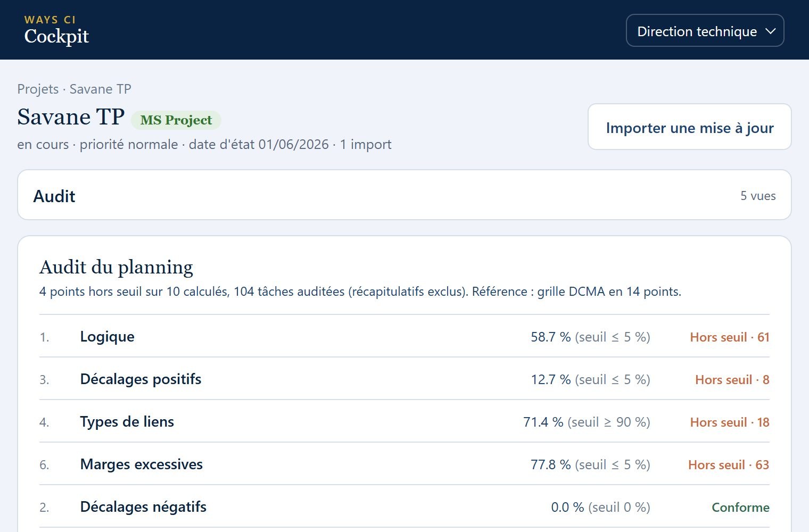Open the Logique audit row
809x532 pixels.
tap(404, 336)
